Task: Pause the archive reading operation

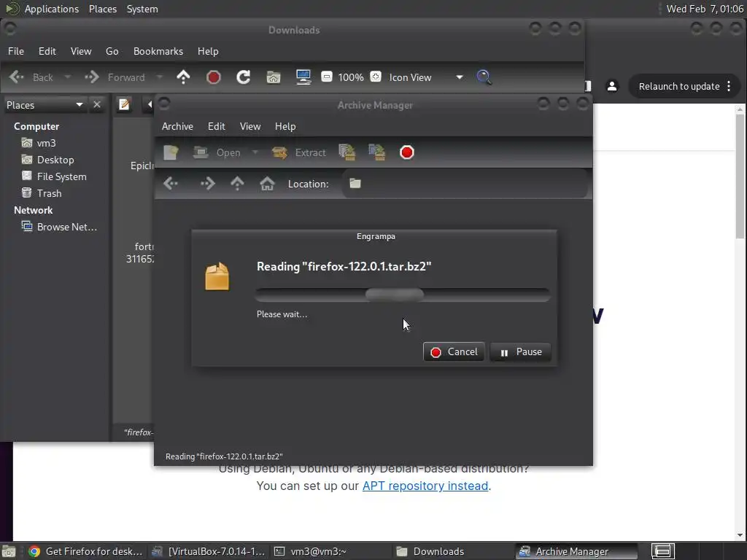Action: (520, 352)
